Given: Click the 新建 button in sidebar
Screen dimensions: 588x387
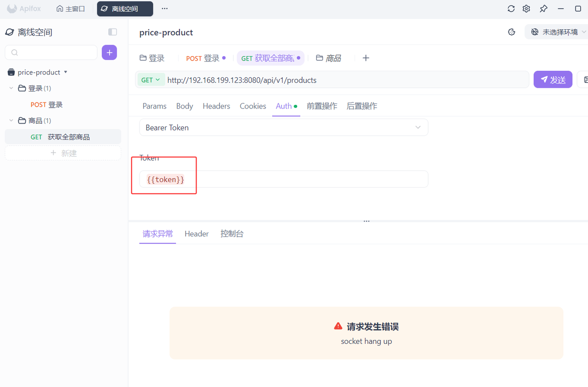Looking at the screenshot, I should click(x=63, y=154).
